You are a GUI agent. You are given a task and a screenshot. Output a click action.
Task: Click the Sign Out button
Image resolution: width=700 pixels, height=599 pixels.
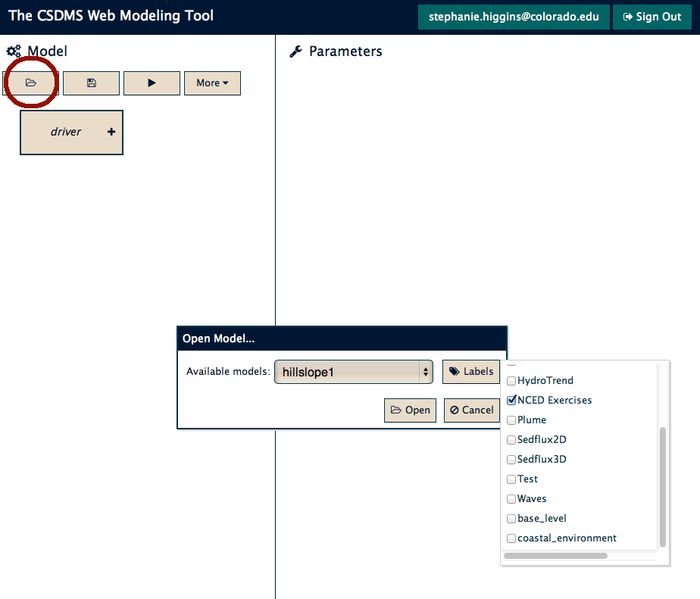[x=652, y=17]
